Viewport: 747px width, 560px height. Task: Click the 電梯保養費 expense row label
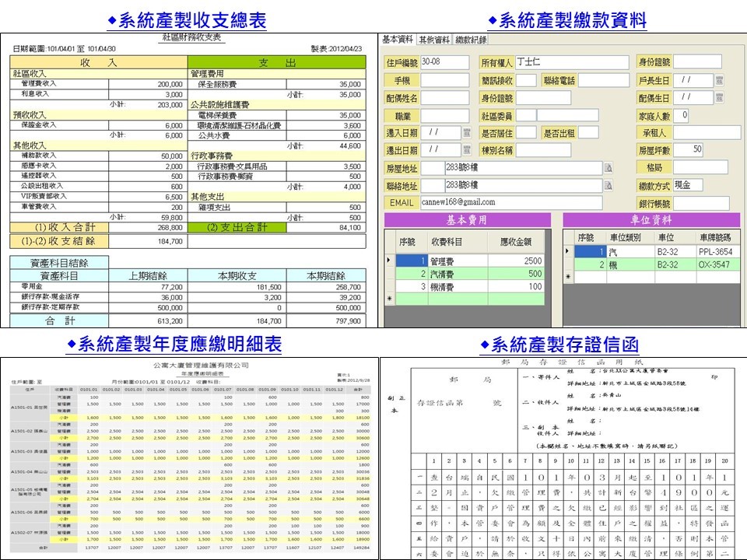click(x=217, y=115)
